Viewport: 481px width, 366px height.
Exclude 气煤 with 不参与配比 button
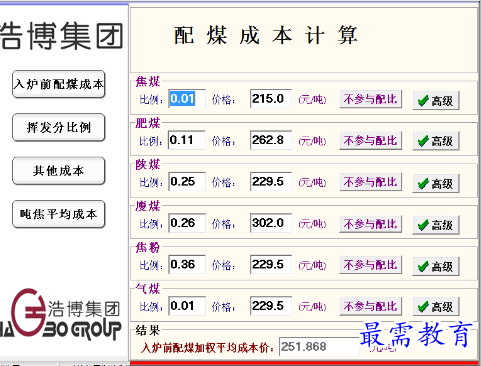tap(370, 306)
